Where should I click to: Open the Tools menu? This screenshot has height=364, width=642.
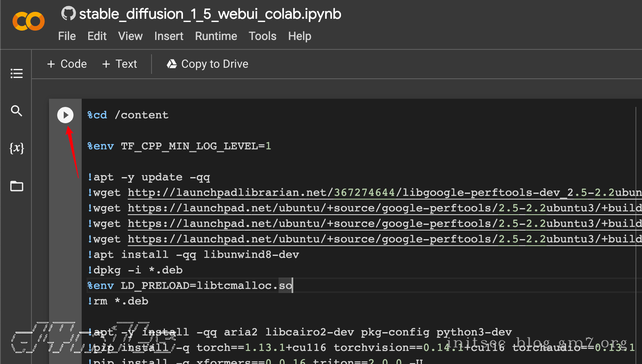[x=263, y=36]
